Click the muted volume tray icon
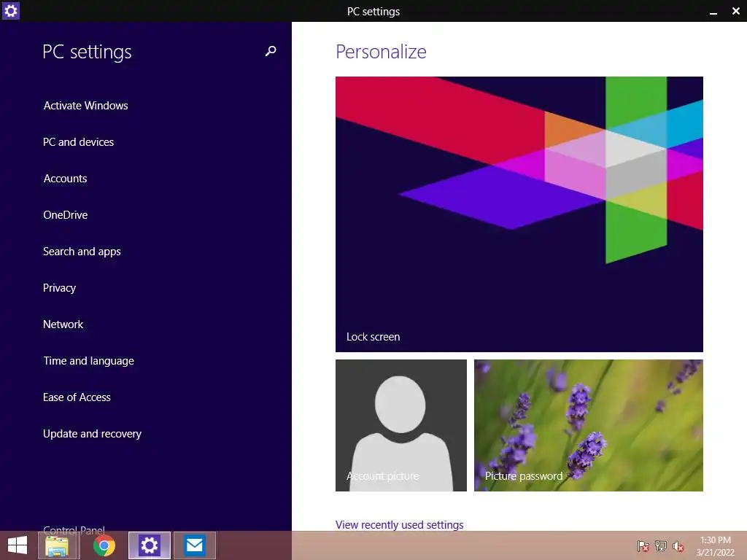The image size is (747, 560). point(678,546)
